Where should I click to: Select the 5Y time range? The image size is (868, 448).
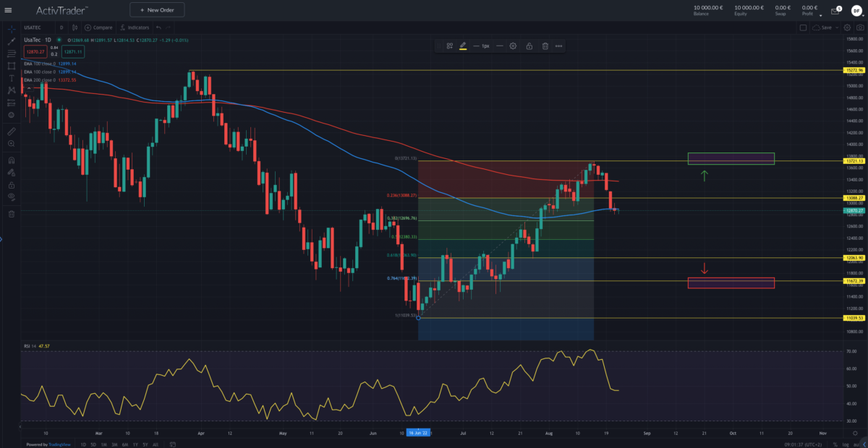pyautogui.click(x=146, y=444)
